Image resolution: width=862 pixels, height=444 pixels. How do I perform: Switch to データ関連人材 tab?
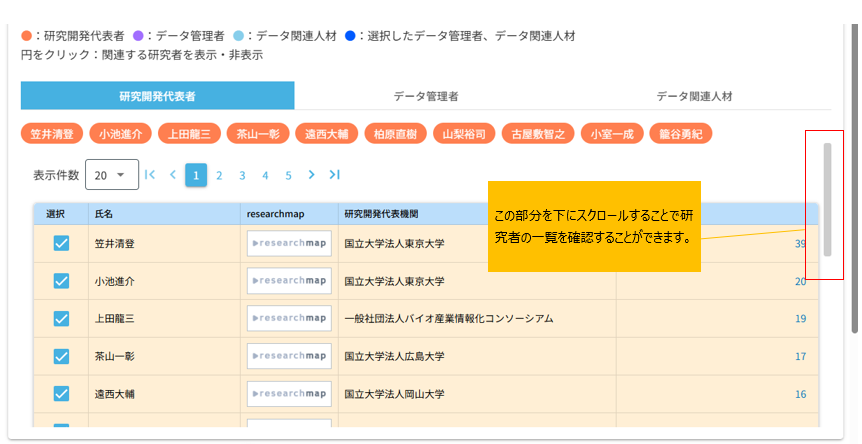click(x=694, y=96)
